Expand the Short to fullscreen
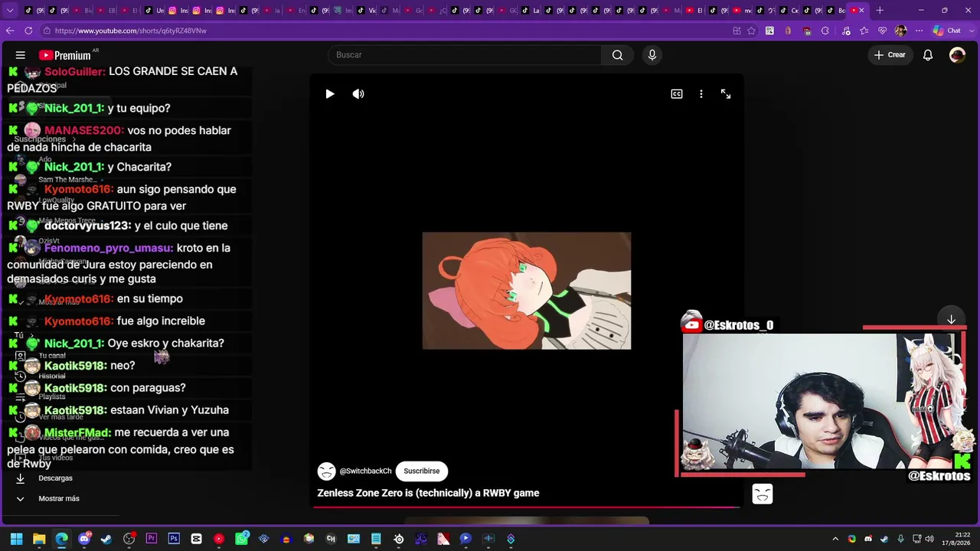The height and width of the screenshot is (551, 980). pyautogui.click(x=726, y=94)
